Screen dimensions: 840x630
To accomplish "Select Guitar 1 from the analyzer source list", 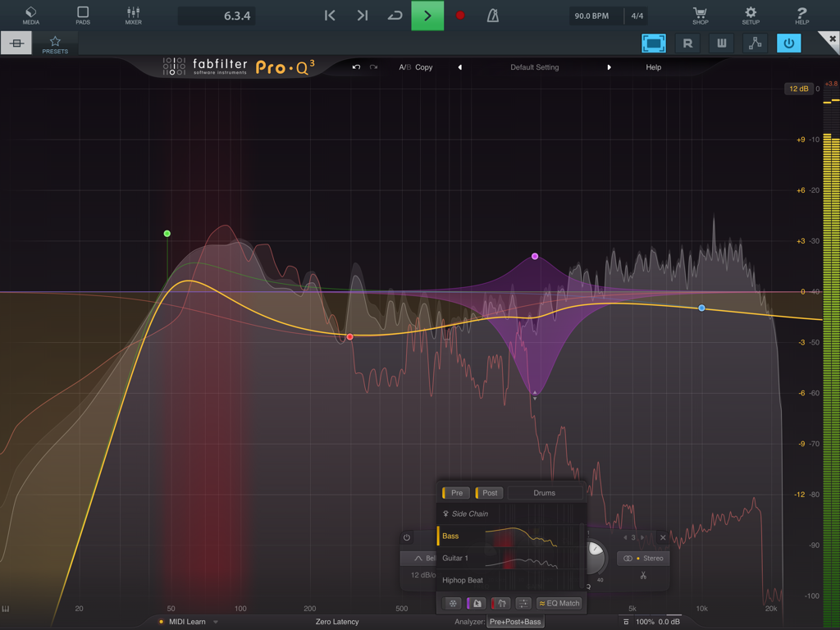I will (x=454, y=558).
